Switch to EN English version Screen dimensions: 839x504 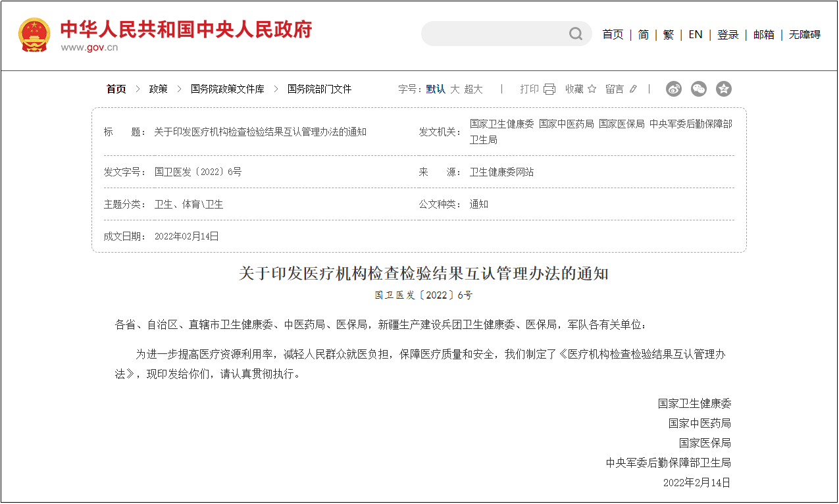696,35
